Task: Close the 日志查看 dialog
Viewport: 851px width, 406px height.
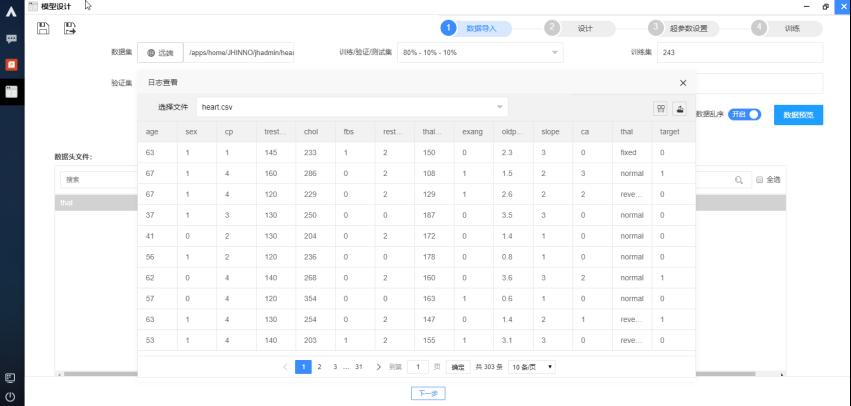Action: [683, 83]
